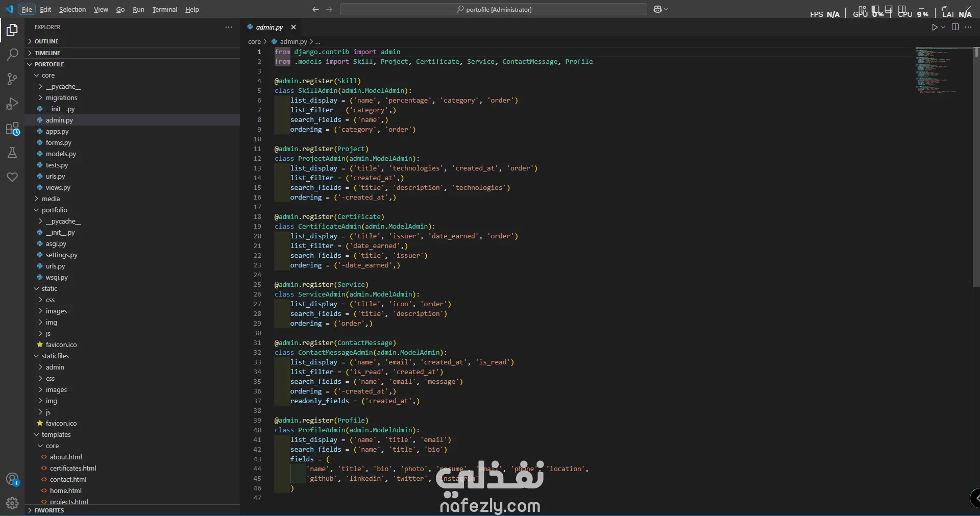The height and width of the screenshot is (516, 980).
Task: Click the heart icon in activity bar
Action: coord(12,177)
